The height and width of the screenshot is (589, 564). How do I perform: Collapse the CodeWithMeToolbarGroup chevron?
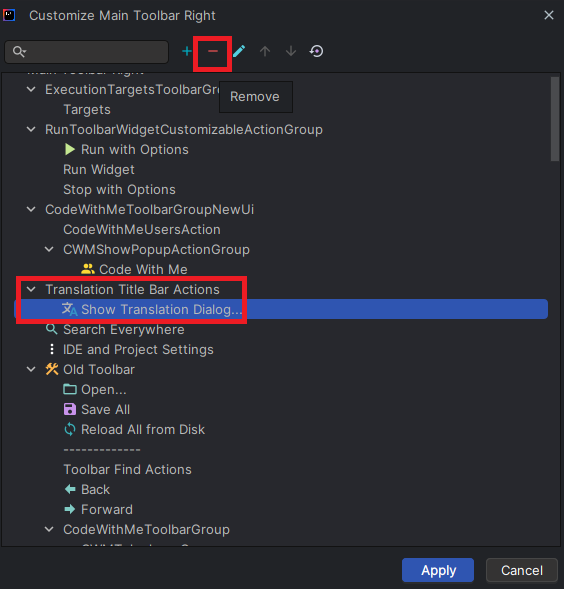[49, 529]
